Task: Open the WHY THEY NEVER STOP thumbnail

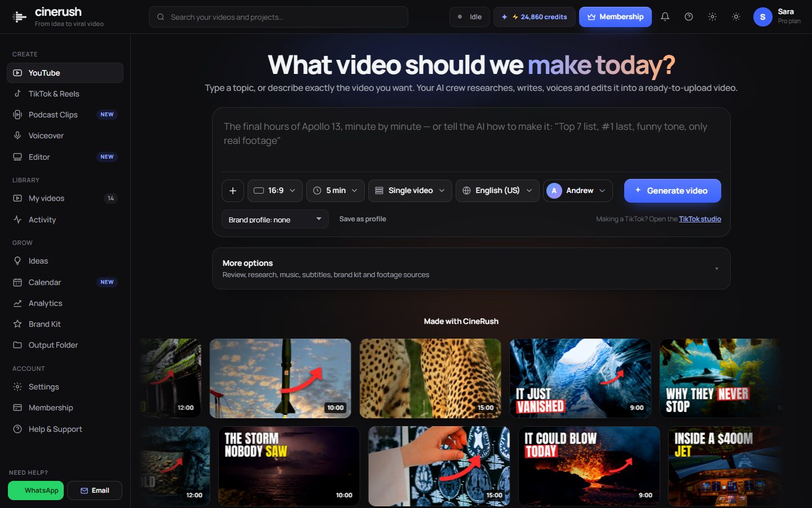Action: [x=721, y=378]
